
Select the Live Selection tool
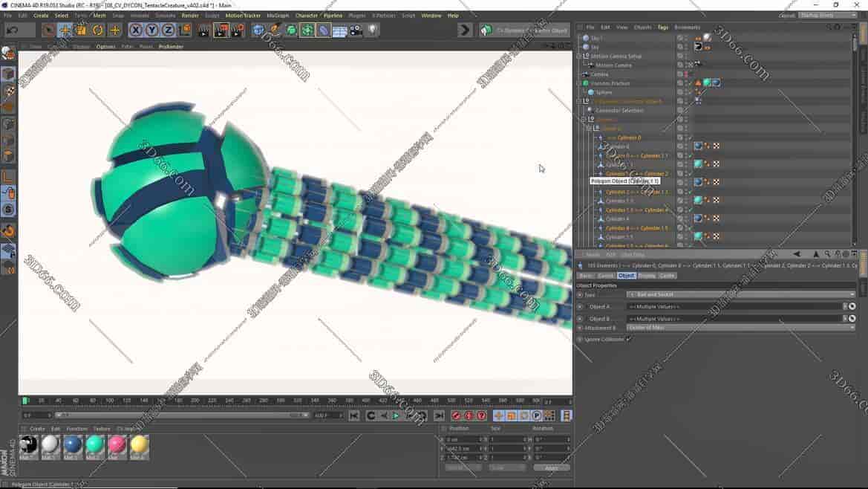pos(48,30)
